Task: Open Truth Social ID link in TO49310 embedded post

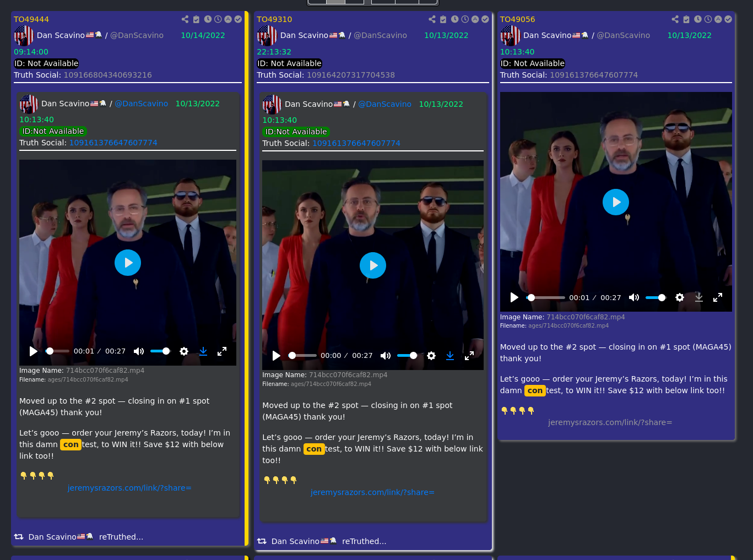Action: click(356, 143)
